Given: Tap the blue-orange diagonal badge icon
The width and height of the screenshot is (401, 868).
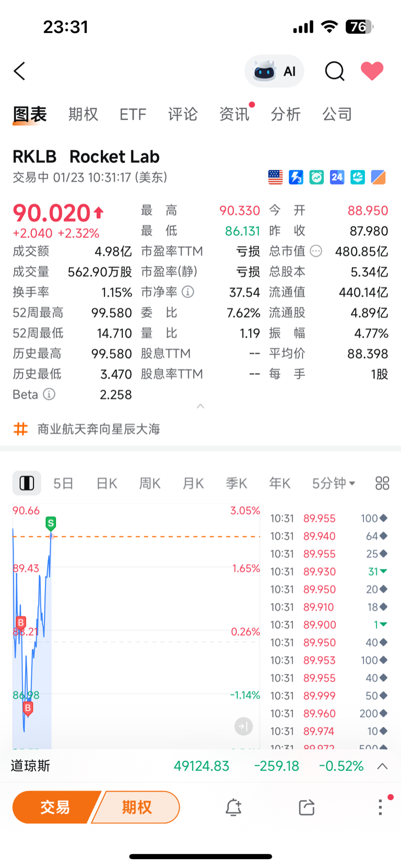Looking at the screenshot, I should 378,177.
